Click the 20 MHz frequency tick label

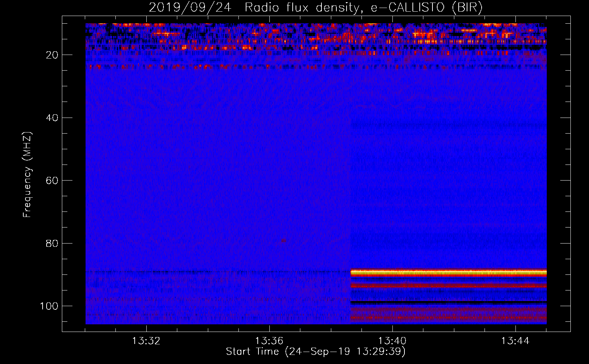[52, 55]
